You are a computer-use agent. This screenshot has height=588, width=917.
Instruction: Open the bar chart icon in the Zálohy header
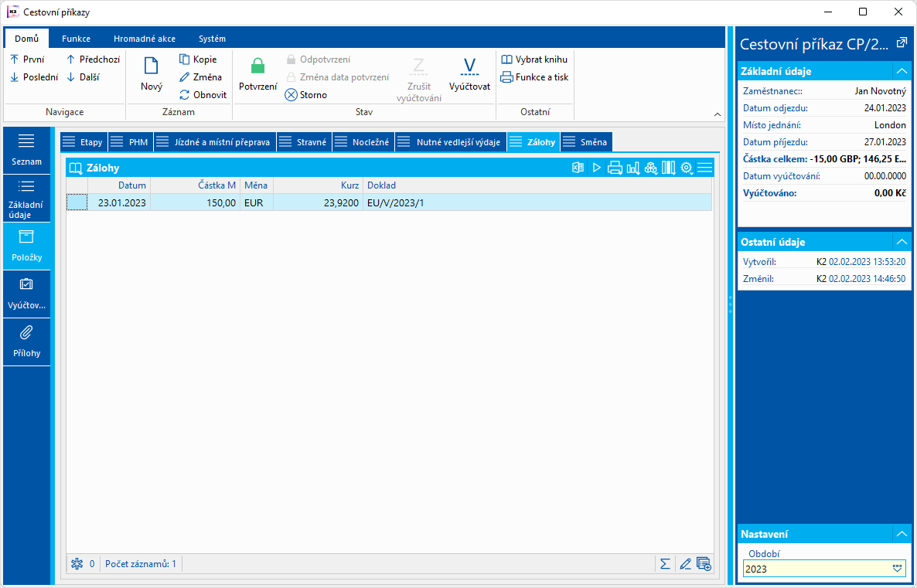pyautogui.click(x=632, y=168)
